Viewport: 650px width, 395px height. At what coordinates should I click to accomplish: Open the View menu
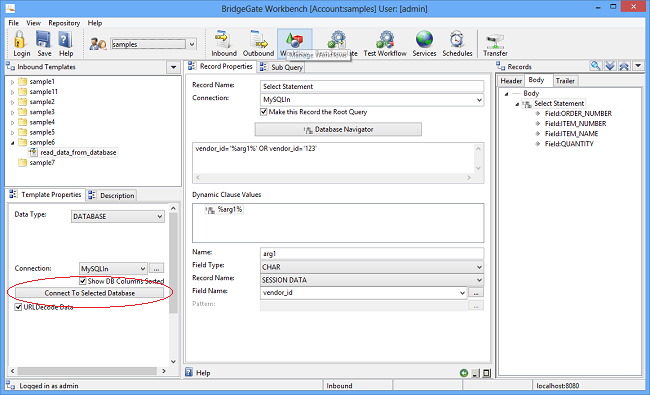pyautogui.click(x=34, y=23)
